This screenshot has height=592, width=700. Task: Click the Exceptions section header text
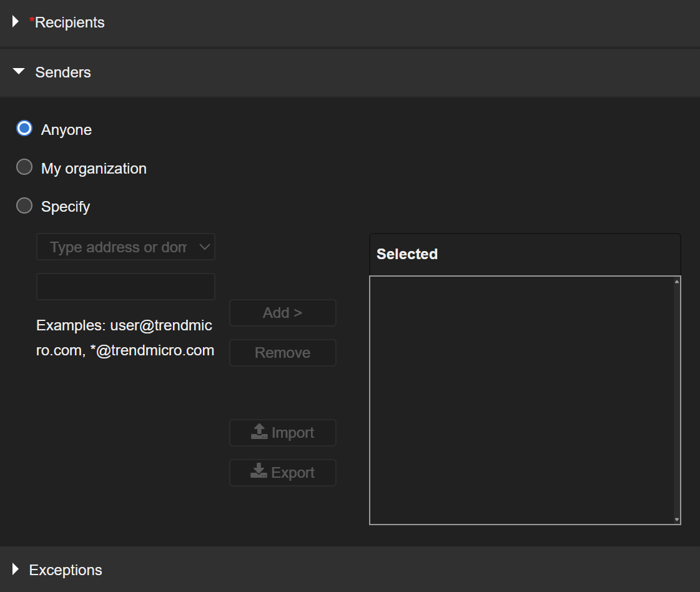point(66,570)
